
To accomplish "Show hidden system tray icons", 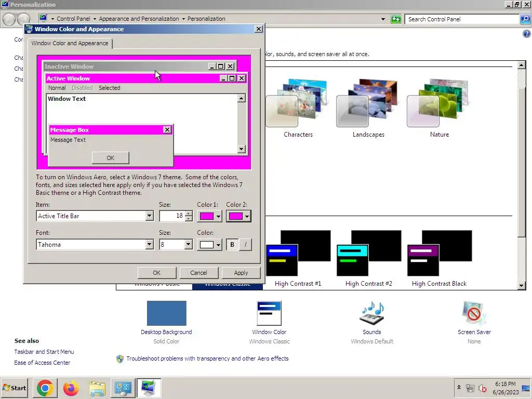I will pyautogui.click(x=459, y=387).
